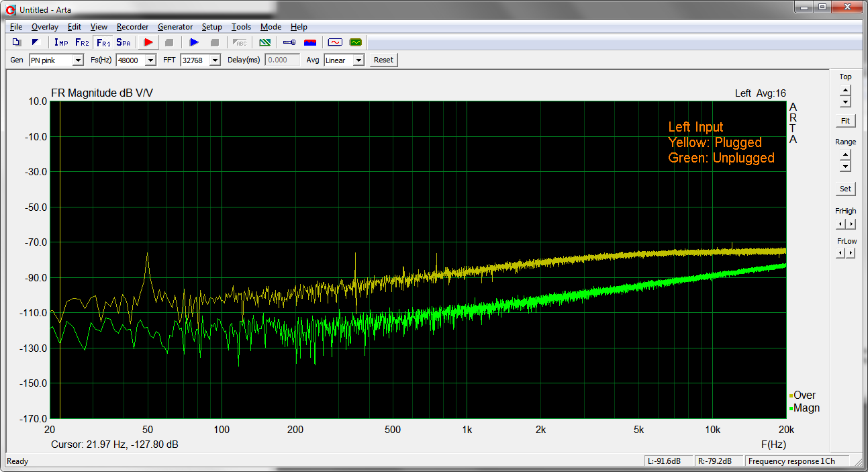Switch to IMP impulse response mode
Viewport: 868px width, 472px height.
coord(61,42)
